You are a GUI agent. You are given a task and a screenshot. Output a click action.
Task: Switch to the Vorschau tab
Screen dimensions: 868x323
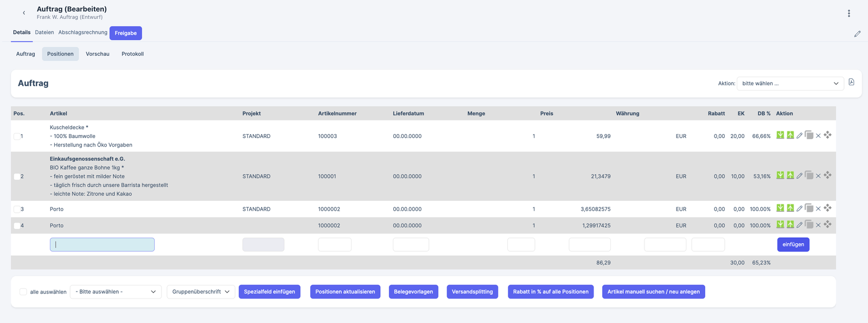(98, 54)
